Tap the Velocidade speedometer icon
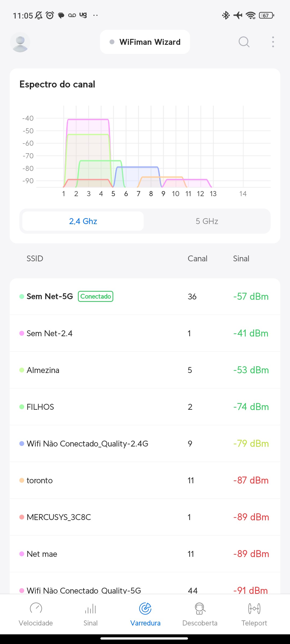 pyautogui.click(x=36, y=608)
